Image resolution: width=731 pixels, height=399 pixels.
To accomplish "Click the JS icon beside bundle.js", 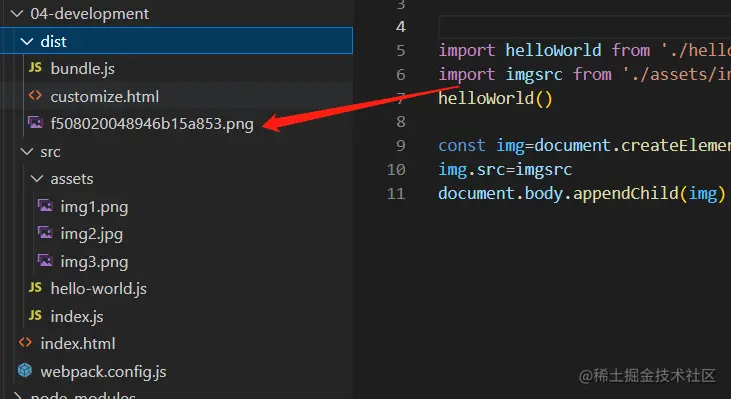I will tap(35, 68).
